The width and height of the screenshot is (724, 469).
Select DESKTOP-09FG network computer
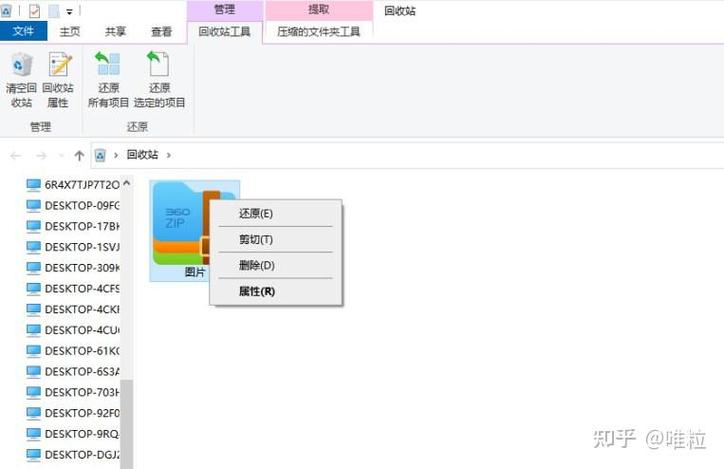coord(73,205)
